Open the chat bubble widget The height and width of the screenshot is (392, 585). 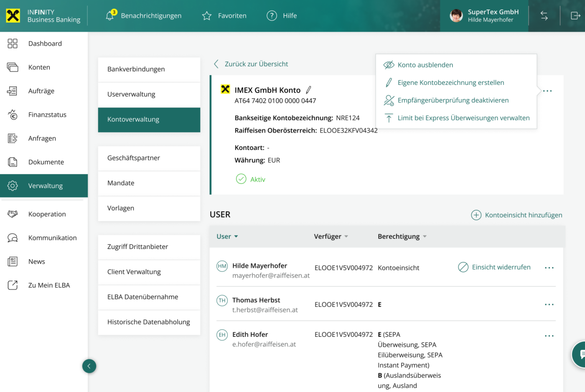coord(581,355)
